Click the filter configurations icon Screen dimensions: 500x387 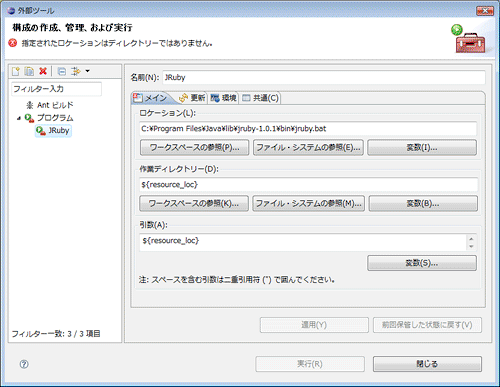[76, 71]
